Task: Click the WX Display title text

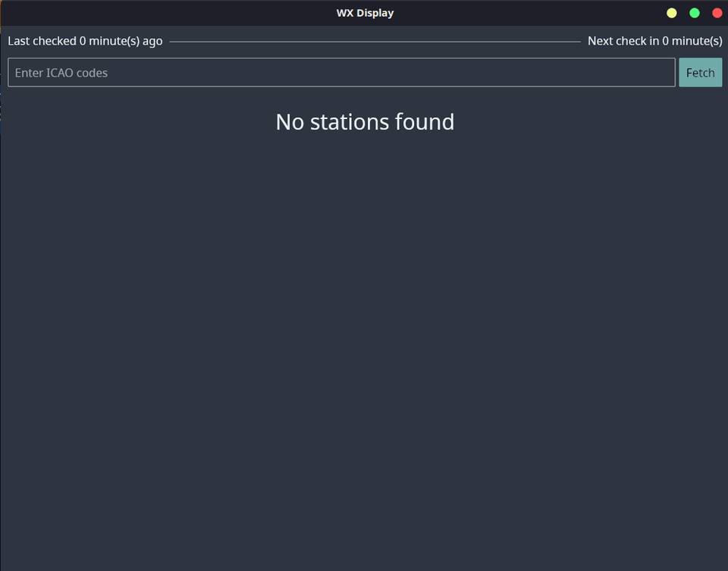Action: 366,13
